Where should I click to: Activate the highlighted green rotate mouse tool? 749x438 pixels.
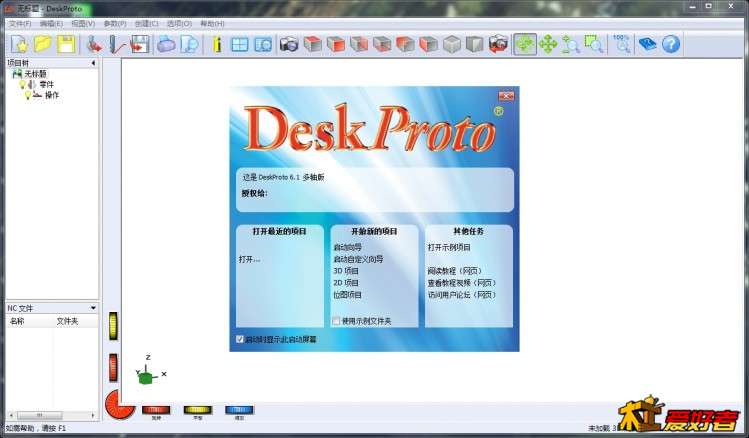tap(525, 44)
